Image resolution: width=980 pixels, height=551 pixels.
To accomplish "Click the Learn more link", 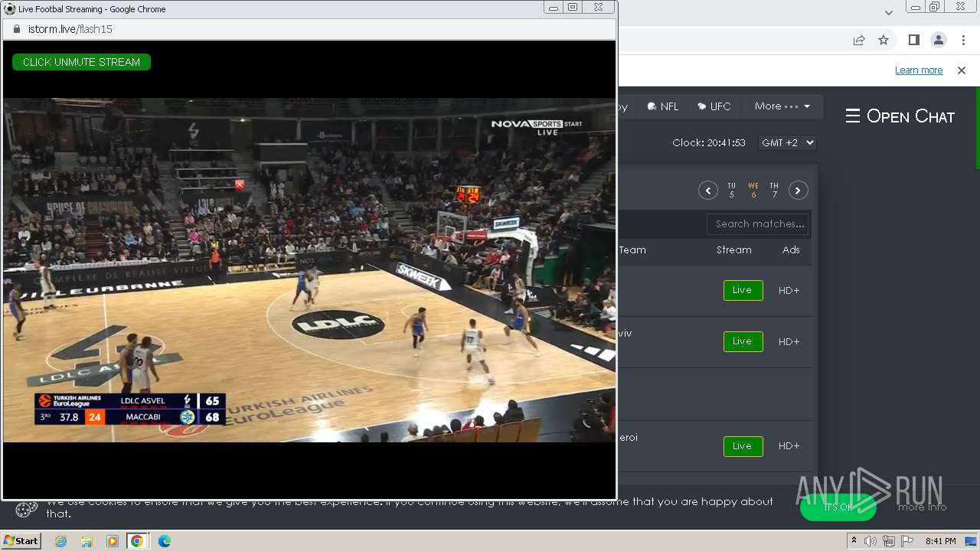I will pos(919,70).
